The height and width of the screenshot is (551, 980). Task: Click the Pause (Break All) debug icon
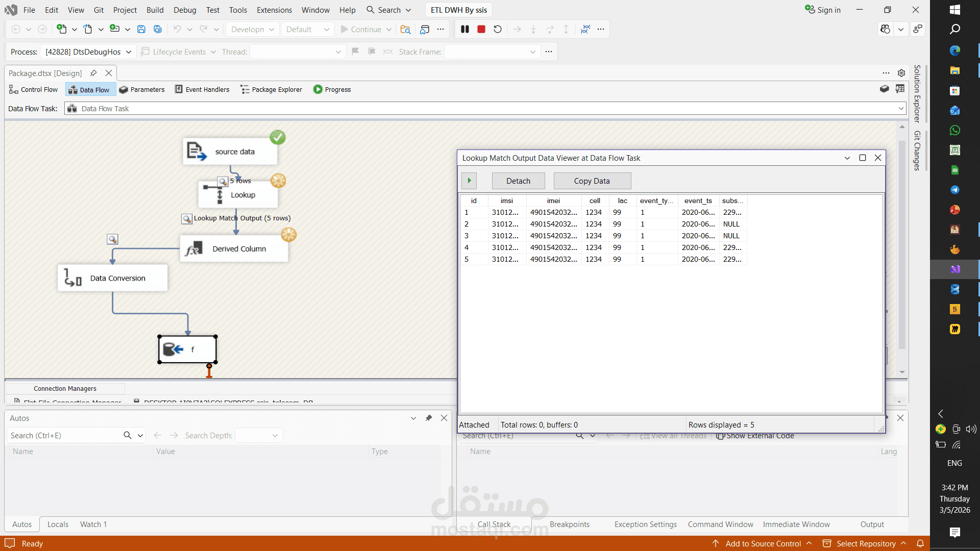(464, 30)
